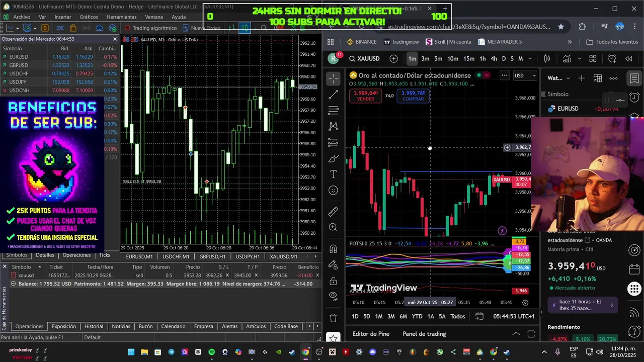Screen dimensions: 644x362
Task: Toggle hide all drawings eye icon
Action: pos(333,296)
